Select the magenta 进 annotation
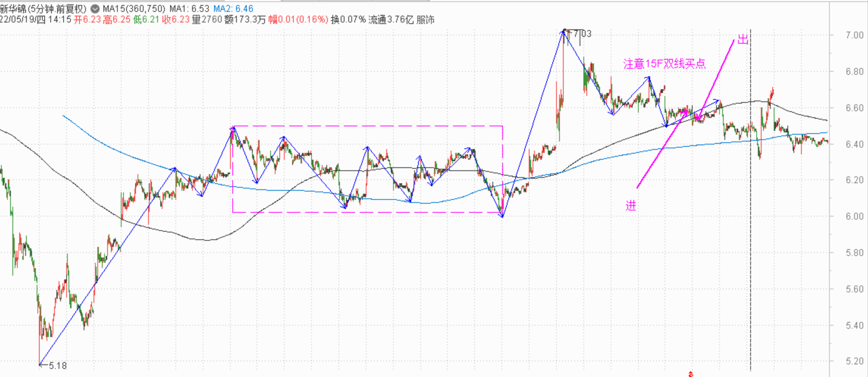The width and height of the screenshot is (868, 377). [630, 206]
